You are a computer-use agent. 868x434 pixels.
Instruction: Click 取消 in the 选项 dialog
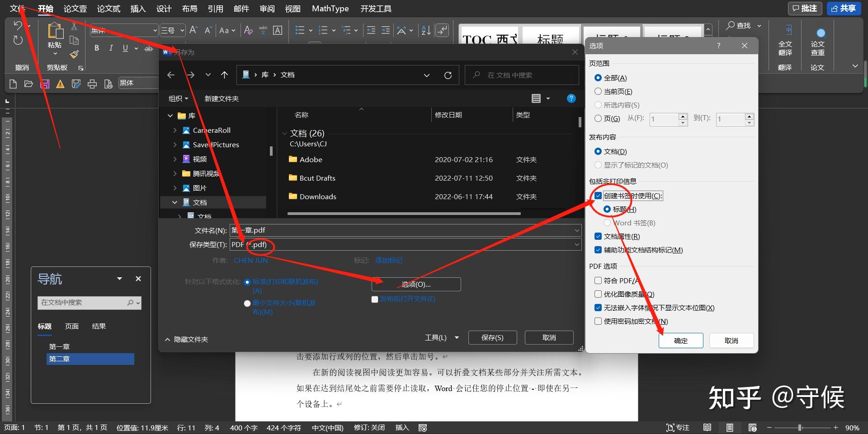(731, 341)
